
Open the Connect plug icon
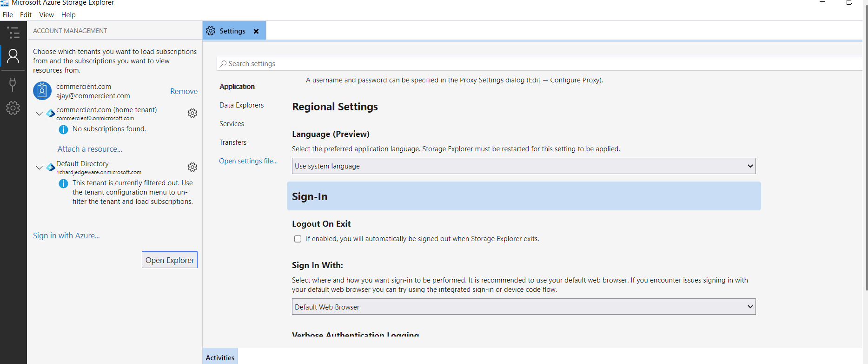pyautogui.click(x=13, y=84)
